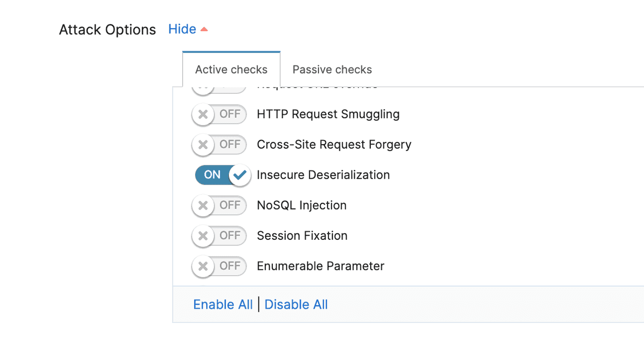Viewport: 644px width, 345px height.
Task: Enable the HTTP Request Smuggling check
Action: tap(219, 114)
